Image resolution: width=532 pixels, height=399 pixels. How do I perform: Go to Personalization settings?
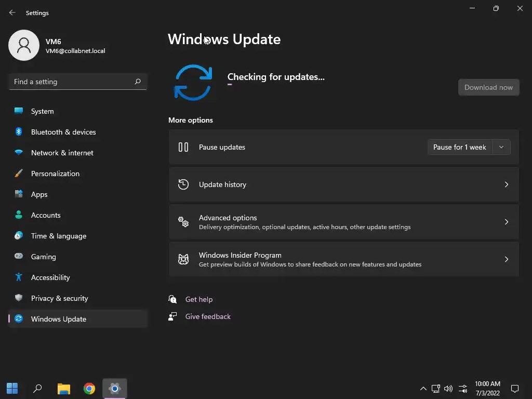(x=78, y=174)
